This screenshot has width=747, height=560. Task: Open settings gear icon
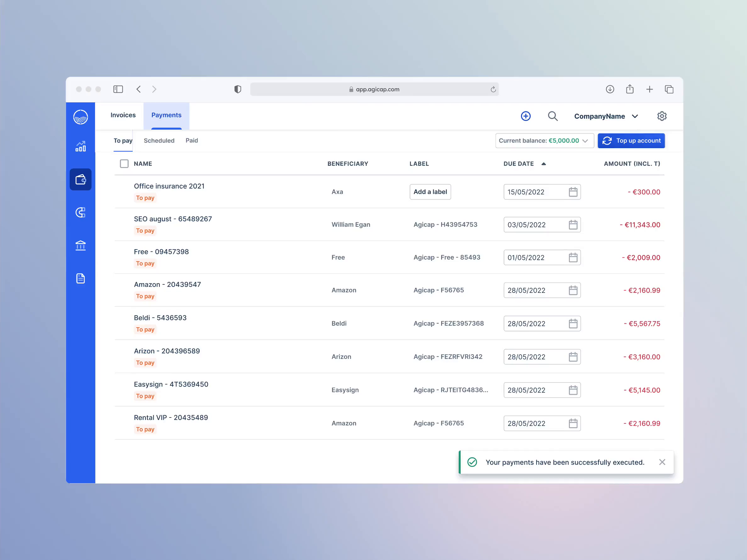[661, 116]
